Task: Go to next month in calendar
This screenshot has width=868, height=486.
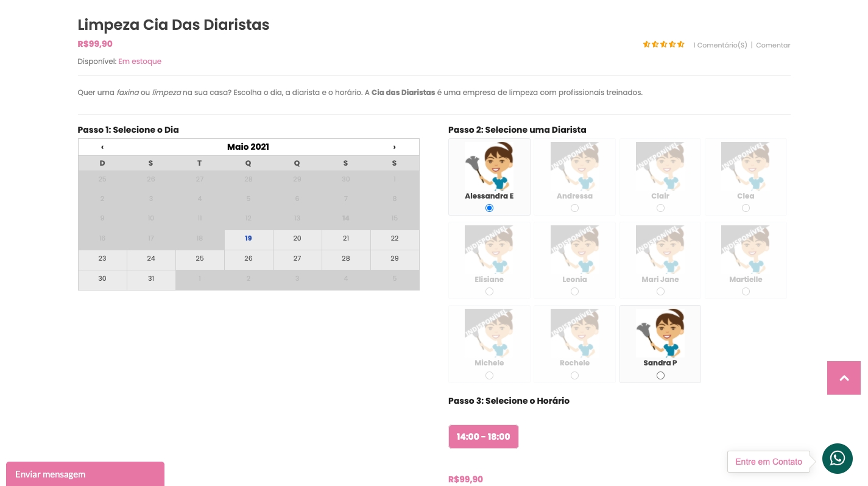Action: tap(394, 147)
